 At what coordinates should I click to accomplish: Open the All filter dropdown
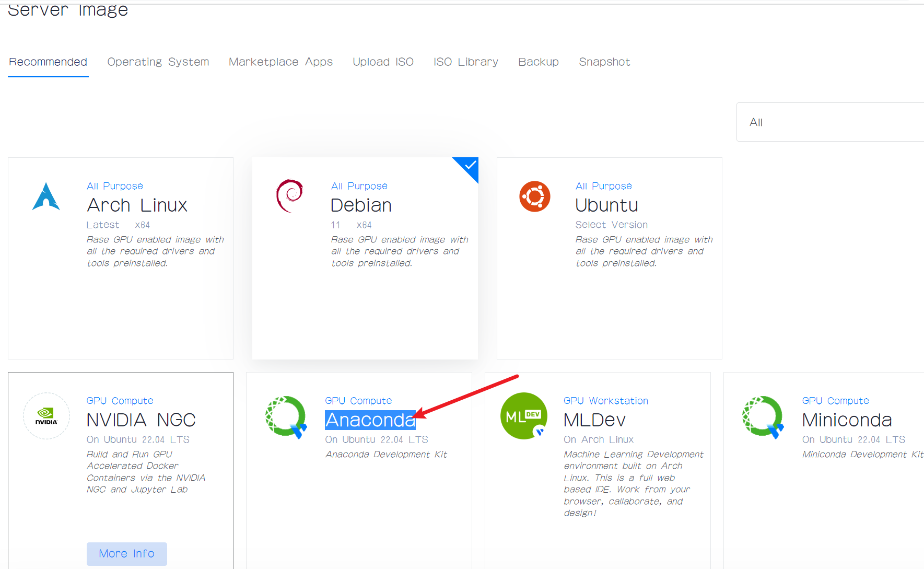point(830,122)
